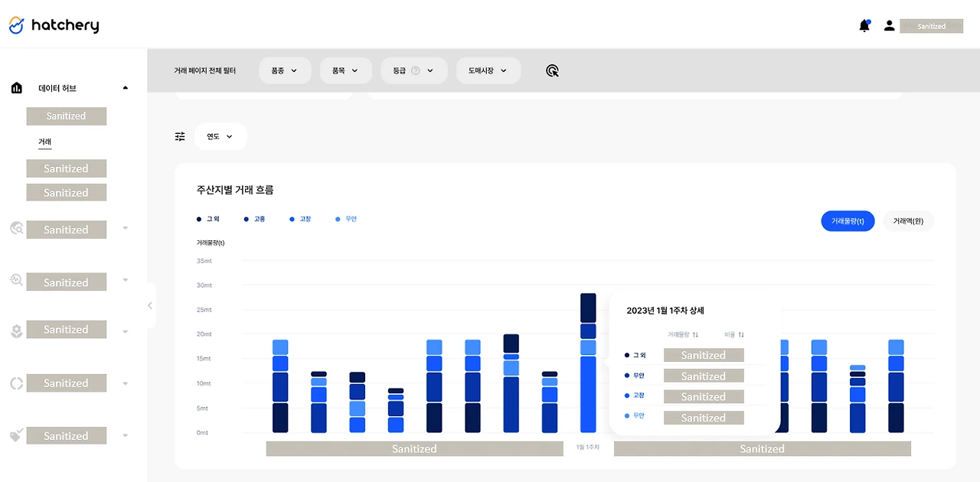Sort by 비율 in the detail popup
The width and height of the screenshot is (980, 482).
[x=734, y=335]
